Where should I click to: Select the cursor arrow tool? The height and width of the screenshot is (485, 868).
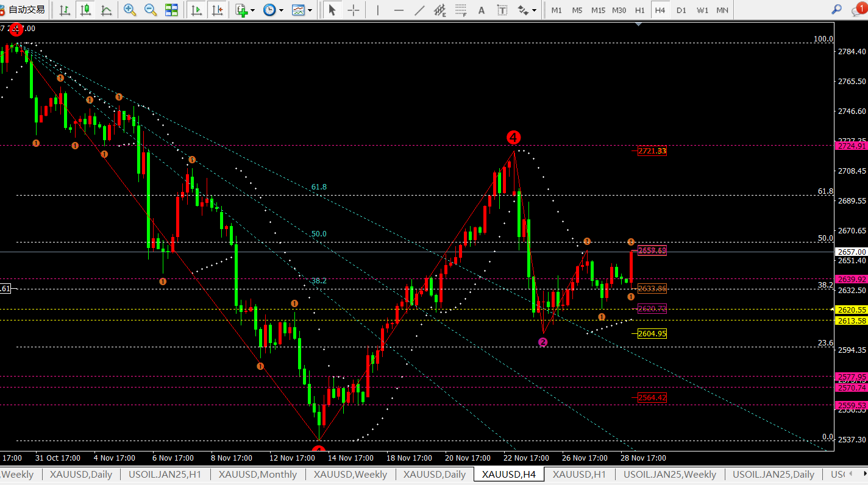pos(332,10)
